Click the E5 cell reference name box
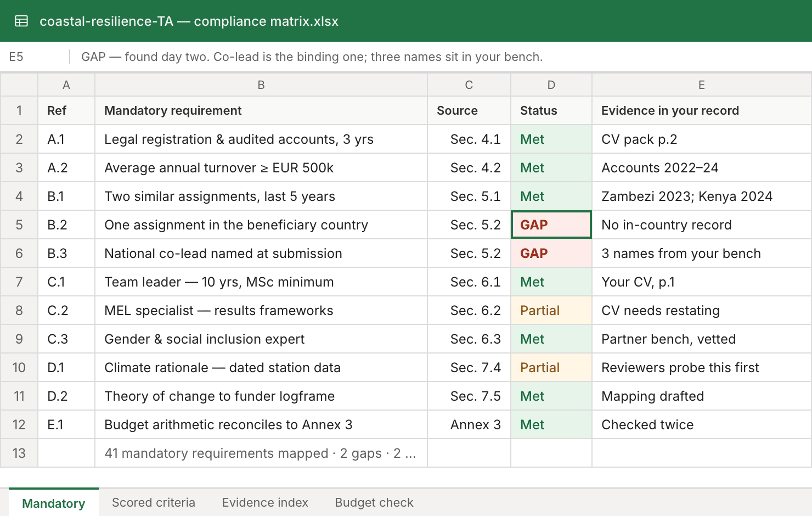 35,57
